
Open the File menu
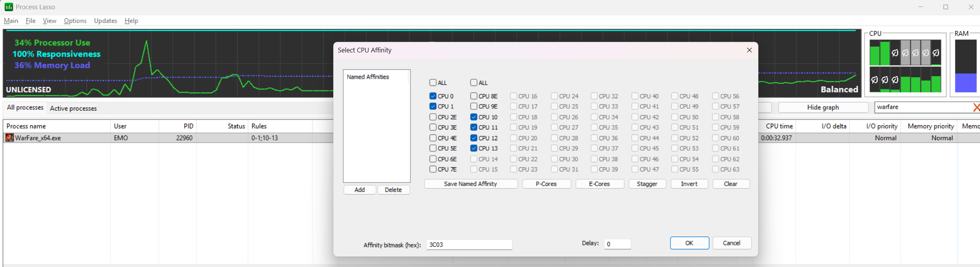30,21
